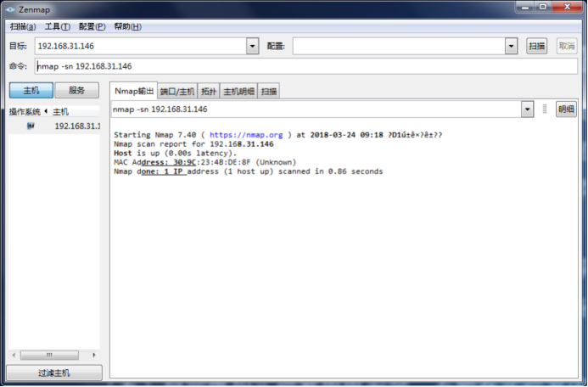Select the 主机 hosts toggle button
The width and height of the screenshot is (588, 387).
pyautogui.click(x=31, y=90)
